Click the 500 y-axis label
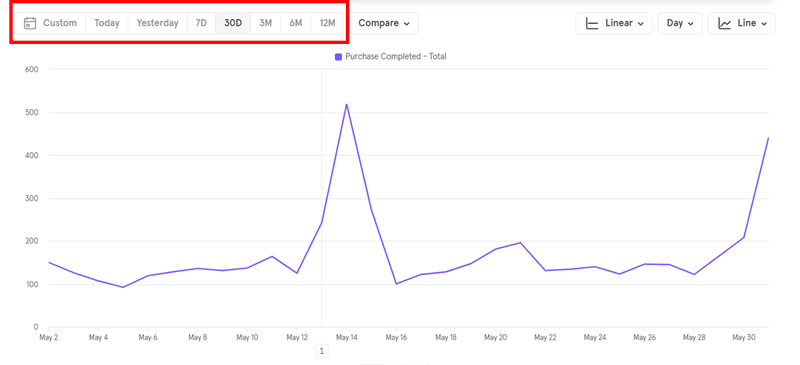The image size is (800, 365). click(32, 112)
